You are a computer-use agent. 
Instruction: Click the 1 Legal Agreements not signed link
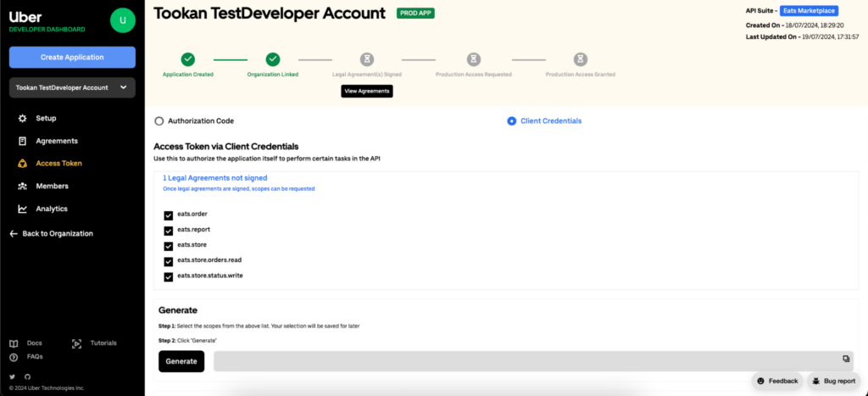[x=214, y=178]
